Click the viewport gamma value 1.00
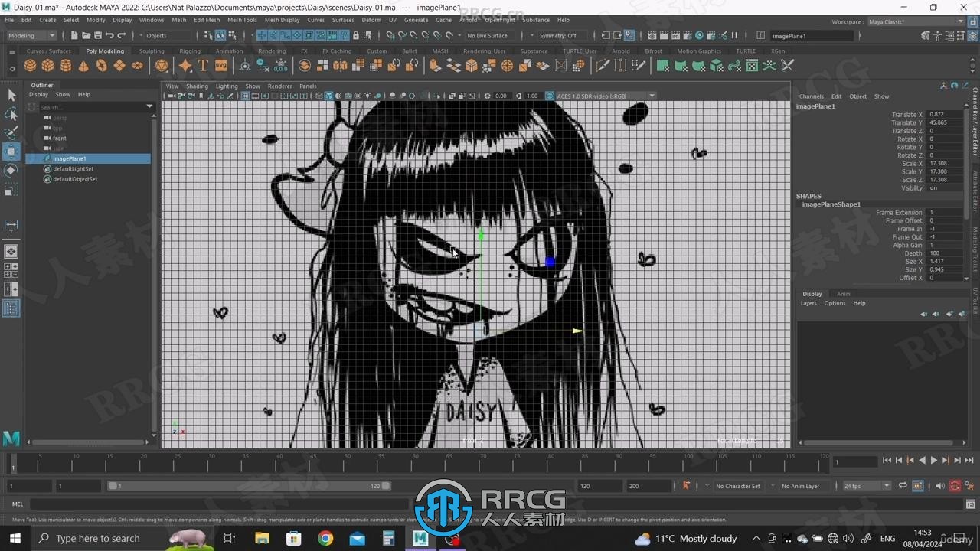 pyautogui.click(x=532, y=96)
